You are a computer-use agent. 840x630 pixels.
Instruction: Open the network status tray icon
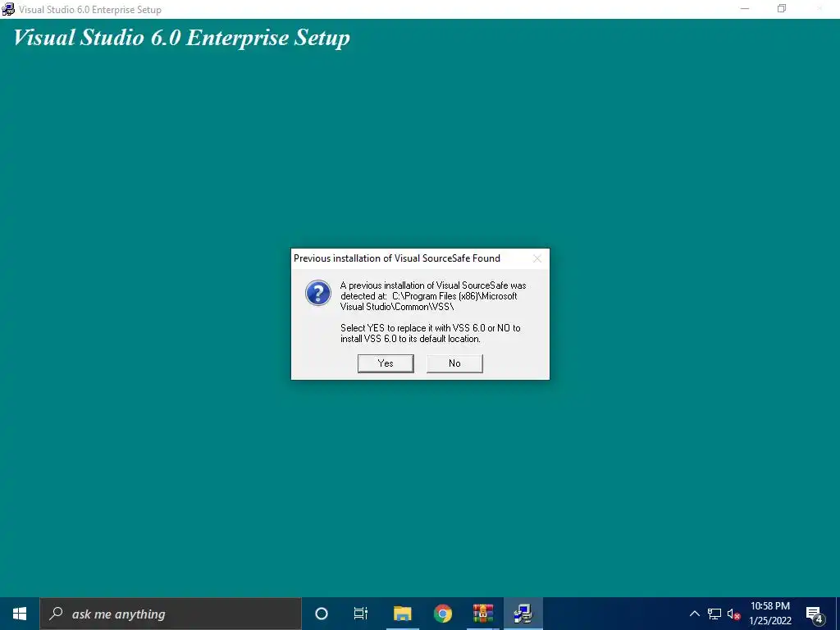[x=714, y=614]
